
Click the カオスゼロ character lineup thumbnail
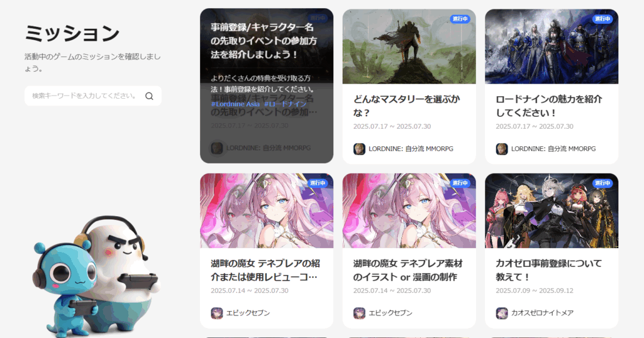[552, 210]
